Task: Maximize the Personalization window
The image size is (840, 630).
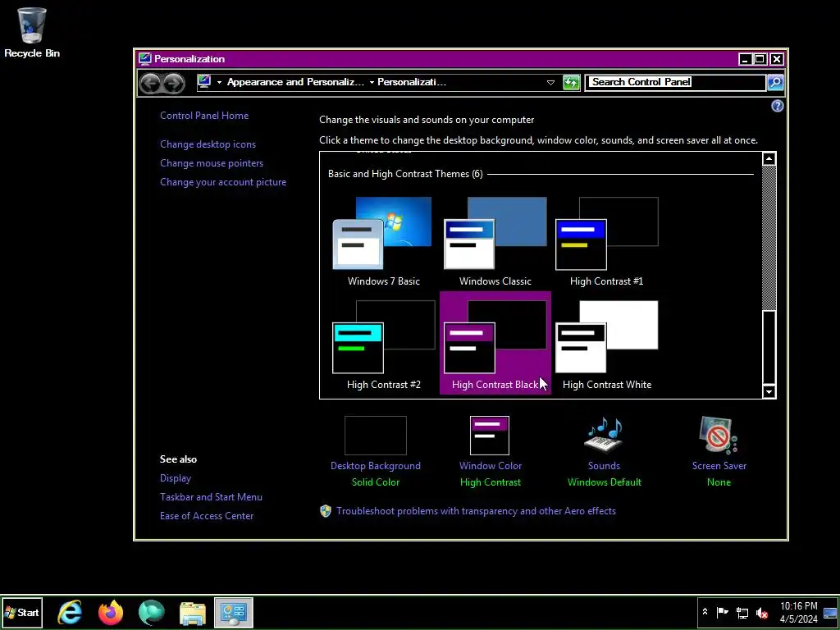Action: [x=760, y=59]
